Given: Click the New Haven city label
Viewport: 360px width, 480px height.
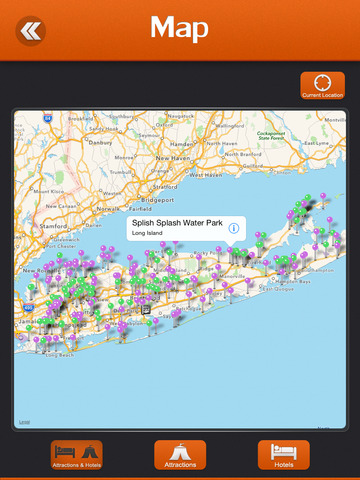Looking at the screenshot, I should click(x=173, y=158).
